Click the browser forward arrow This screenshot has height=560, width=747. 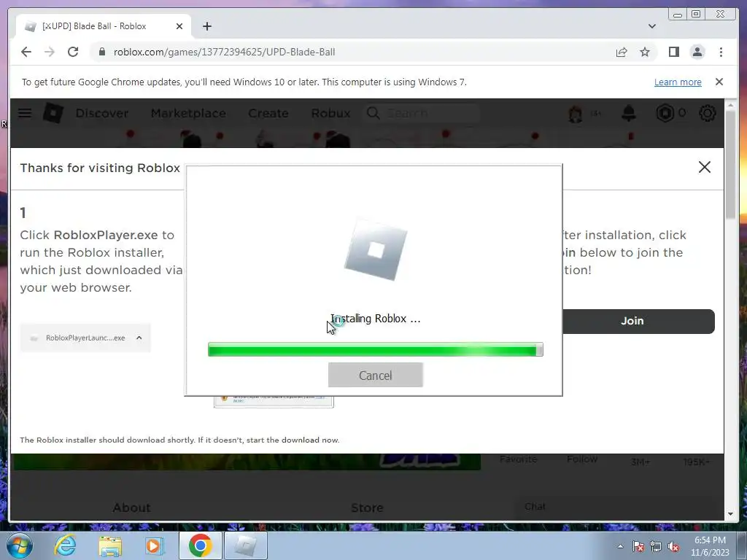50,52
